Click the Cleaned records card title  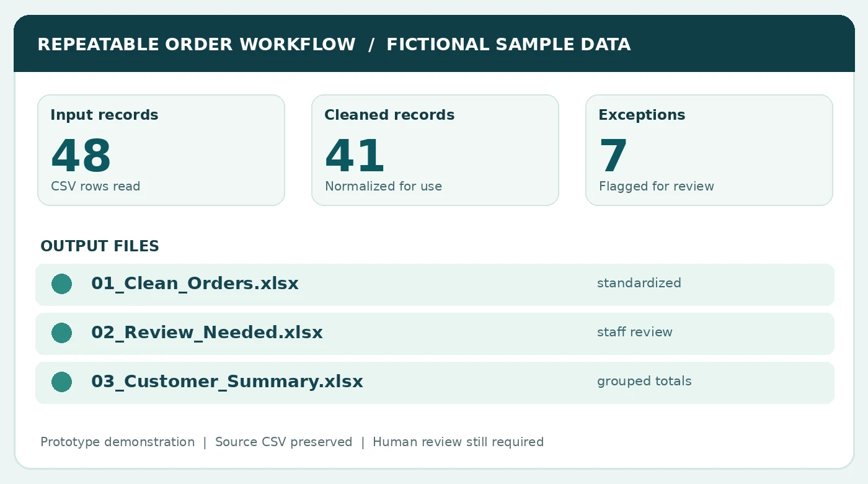click(389, 115)
